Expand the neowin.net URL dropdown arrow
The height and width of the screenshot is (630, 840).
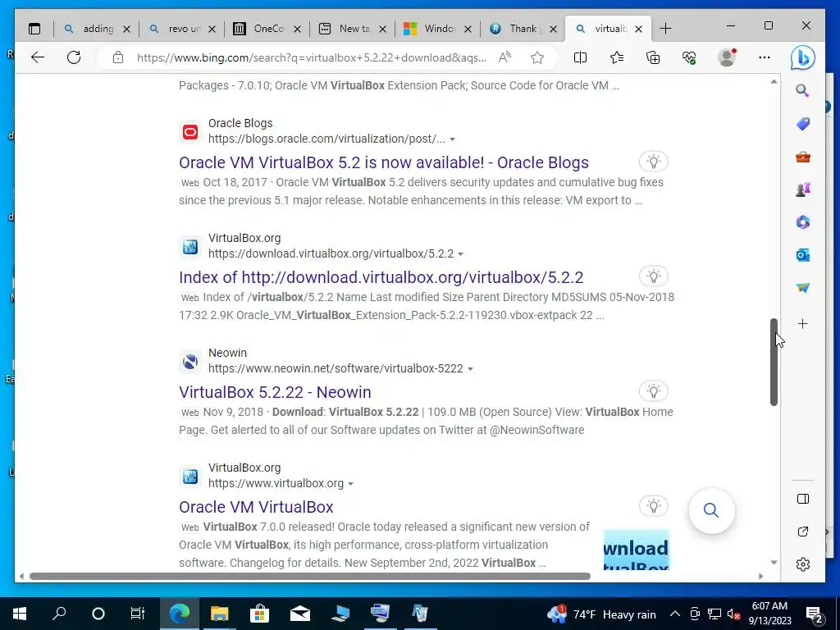(470, 368)
